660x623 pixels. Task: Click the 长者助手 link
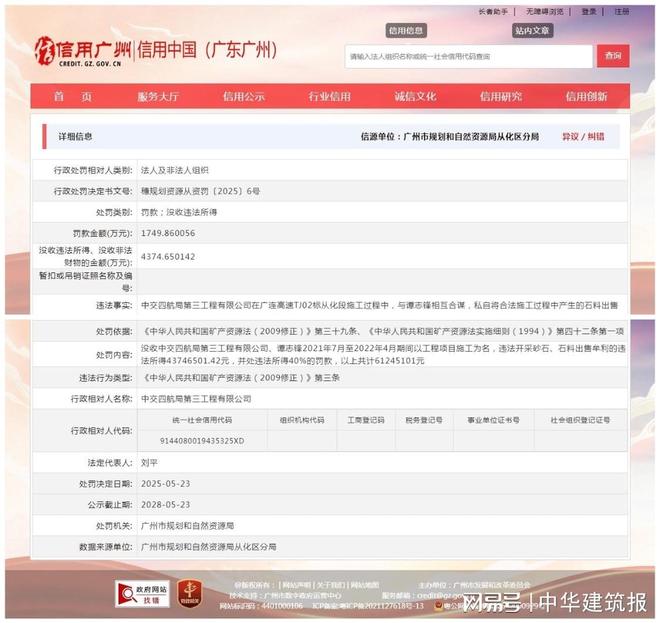(493, 12)
